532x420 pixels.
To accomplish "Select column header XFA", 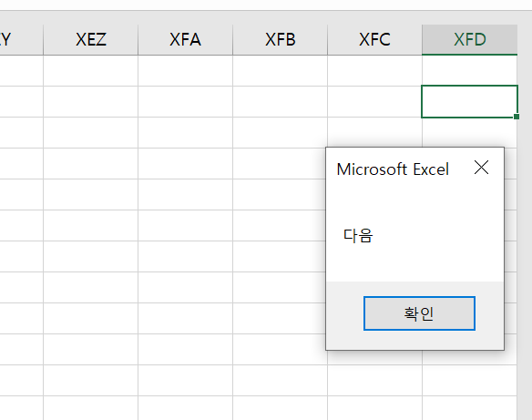I will coord(185,40).
